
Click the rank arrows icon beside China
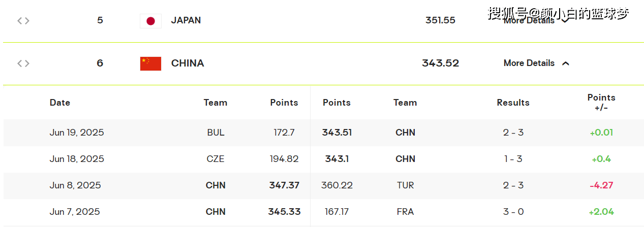[x=23, y=63]
